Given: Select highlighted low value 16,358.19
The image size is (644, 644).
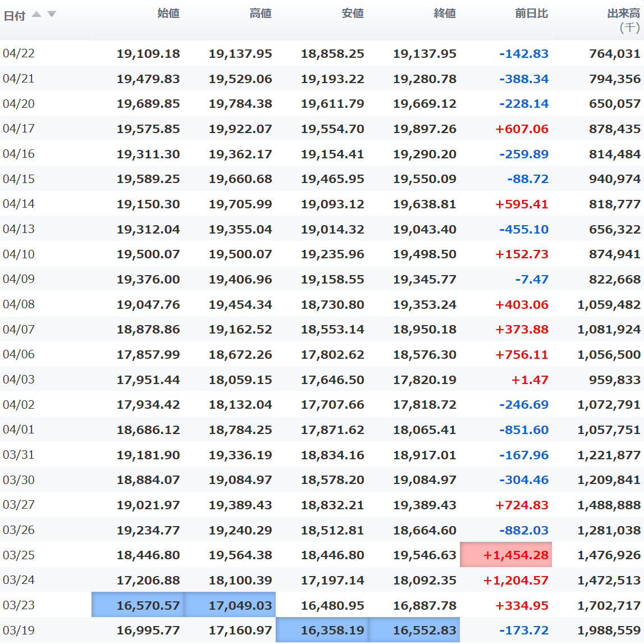Looking at the screenshot, I should (x=322, y=630).
